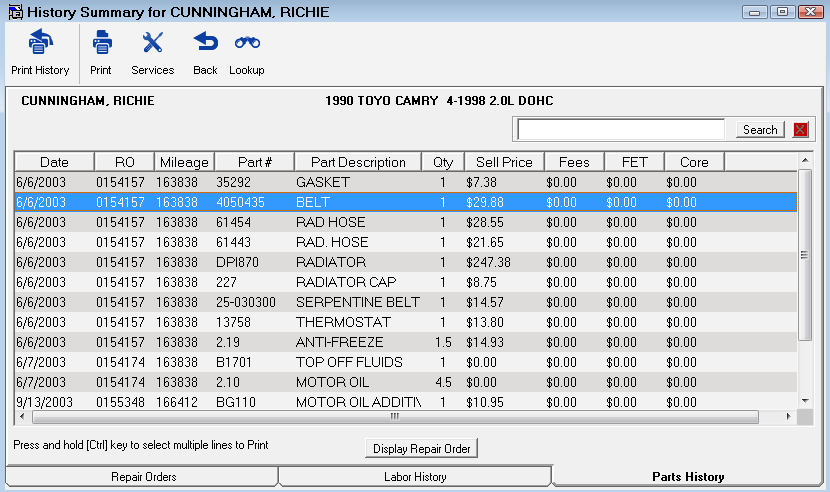Select the MOTOR OIL row part 2.10
This screenshot has width=830, height=492.
click(x=405, y=382)
